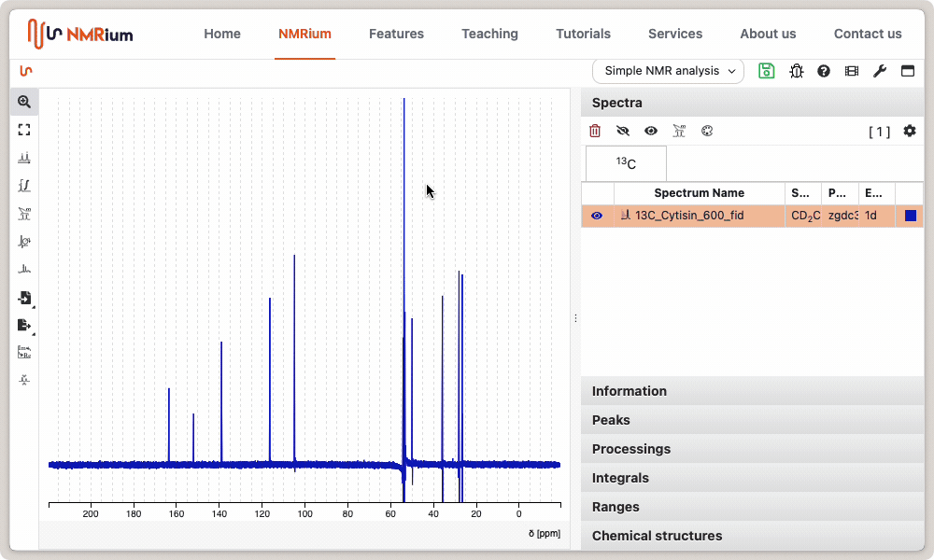The width and height of the screenshot is (934, 560).
Task: Select the integral tool in left toolbar
Action: pyautogui.click(x=24, y=186)
